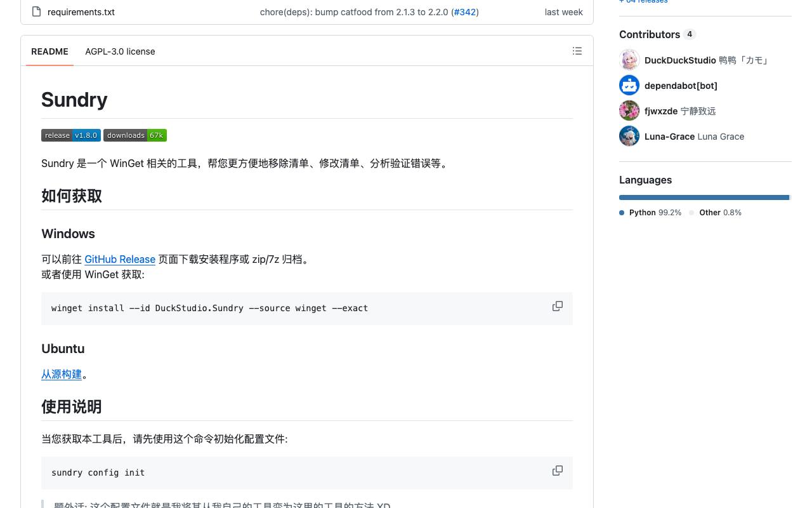This screenshot has height=508, width=812.
Task: Click the Windows heading
Action: [x=68, y=234]
